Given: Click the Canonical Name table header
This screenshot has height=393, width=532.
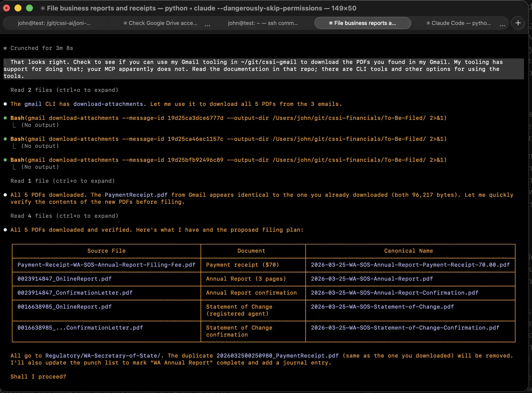Looking at the screenshot, I should [x=408, y=251].
